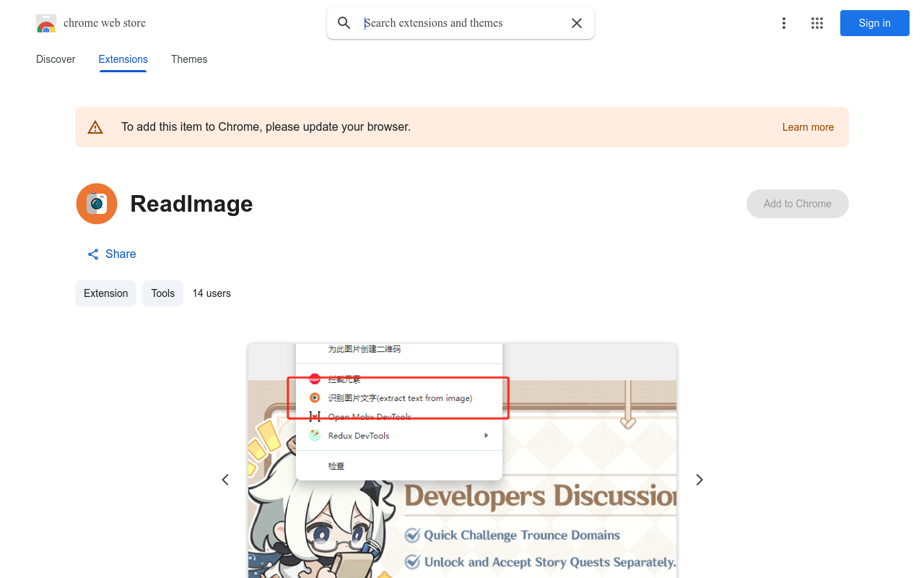924x578 pixels.
Task: Switch to the Discover tab
Action: point(56,59)
